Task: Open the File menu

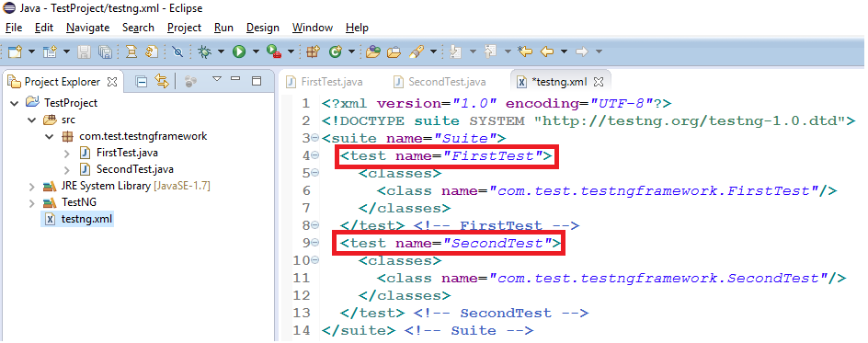Action: pos(14,28)
